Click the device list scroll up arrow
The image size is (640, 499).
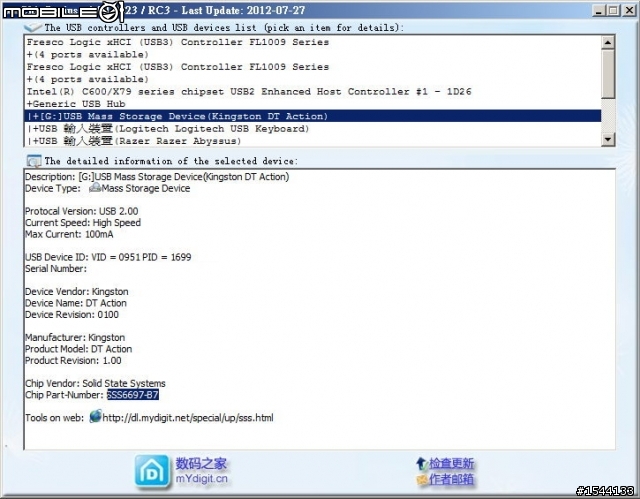(x=608, y=42)
